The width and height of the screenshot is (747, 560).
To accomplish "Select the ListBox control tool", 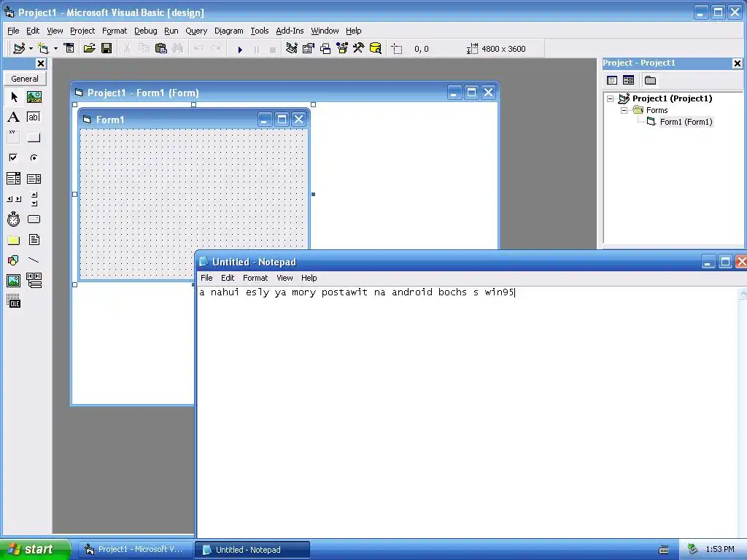I will point(34,179).
